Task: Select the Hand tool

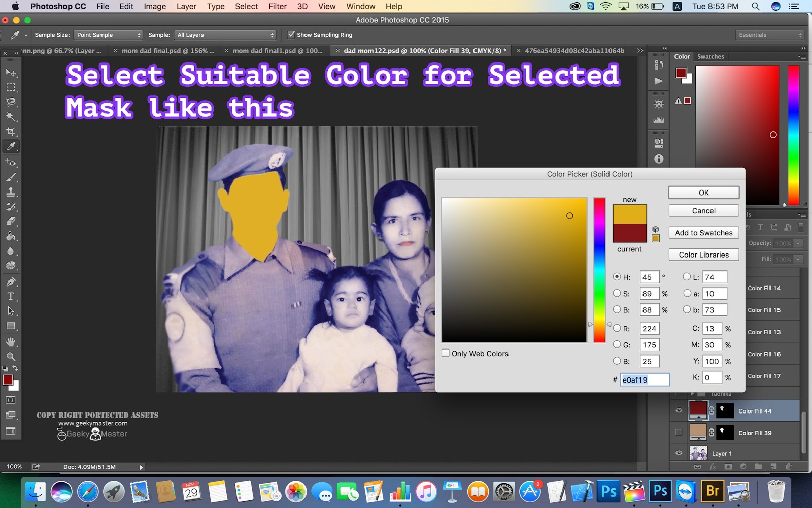Action: point(11,342)
